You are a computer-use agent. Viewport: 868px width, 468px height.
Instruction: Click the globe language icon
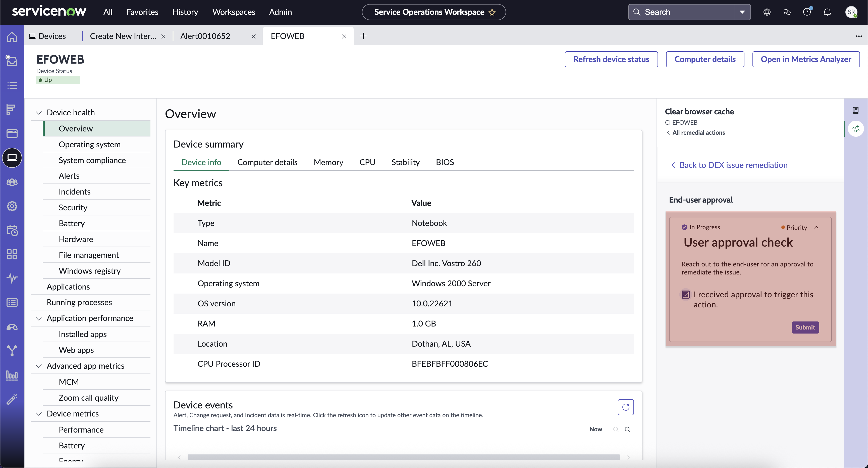pos(767,12)
